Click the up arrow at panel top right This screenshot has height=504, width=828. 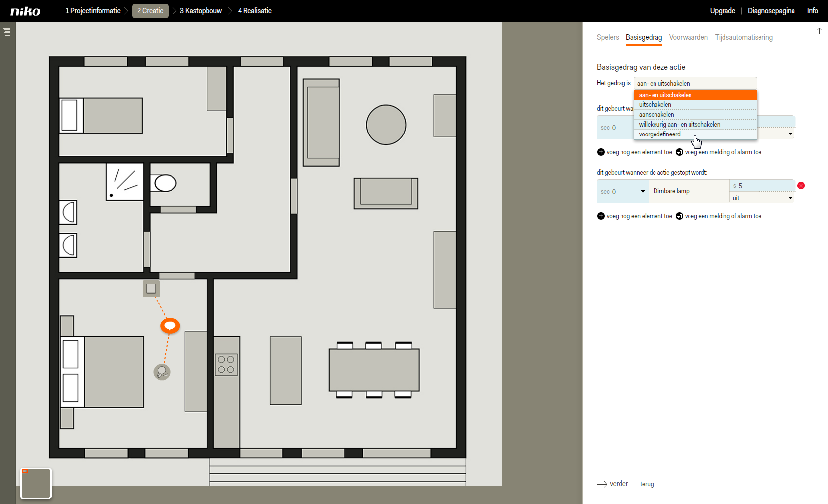click(x=819, y=31)
